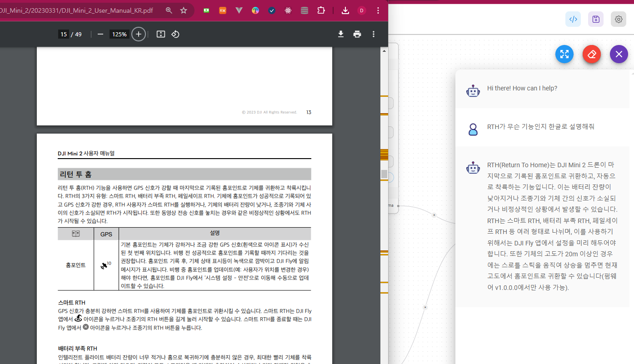Open the database stack extension icon
The width and height of the screenshot is (634, 364).
[x=305, y=10]
